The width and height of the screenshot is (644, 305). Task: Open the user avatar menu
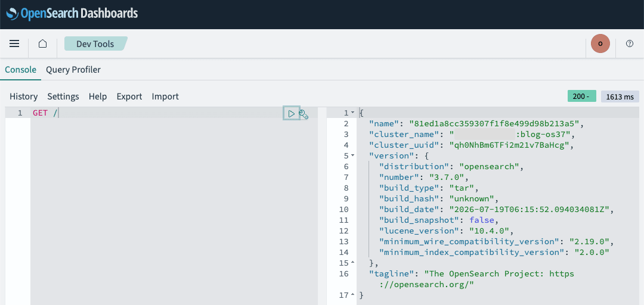pos(600,43)
